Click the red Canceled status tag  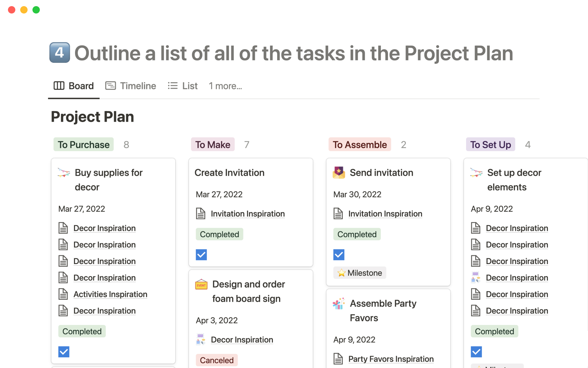point(217,360)
